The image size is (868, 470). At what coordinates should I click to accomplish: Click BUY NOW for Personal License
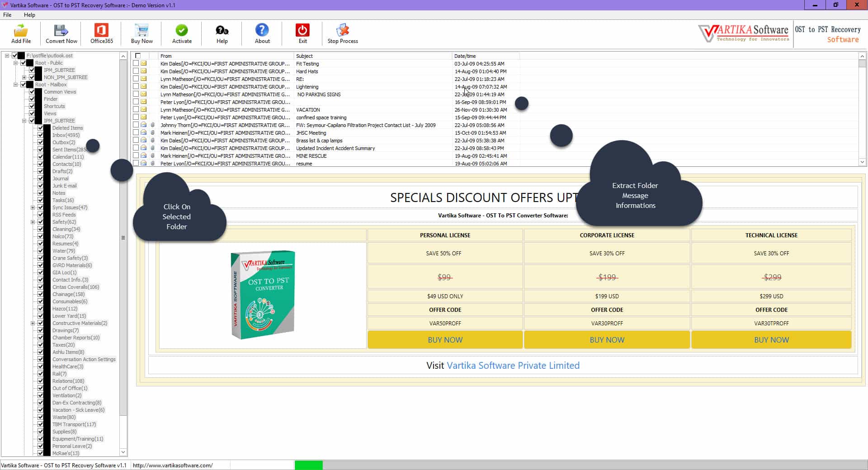445,340
